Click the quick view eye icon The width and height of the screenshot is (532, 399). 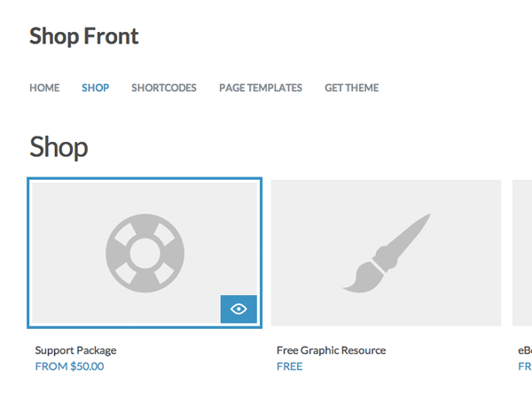pyautogui.click(x=239, y=309)
